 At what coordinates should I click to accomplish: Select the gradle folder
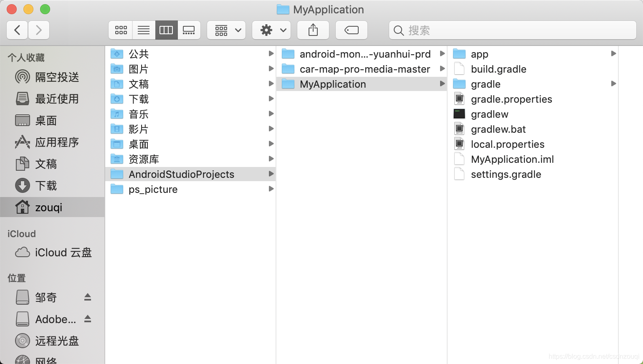(533, 84)
